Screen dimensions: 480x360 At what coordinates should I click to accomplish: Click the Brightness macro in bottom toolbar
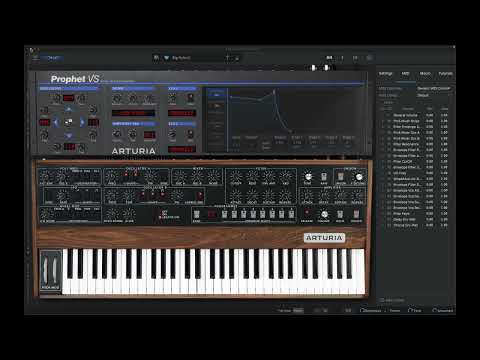tap(371, 310)
